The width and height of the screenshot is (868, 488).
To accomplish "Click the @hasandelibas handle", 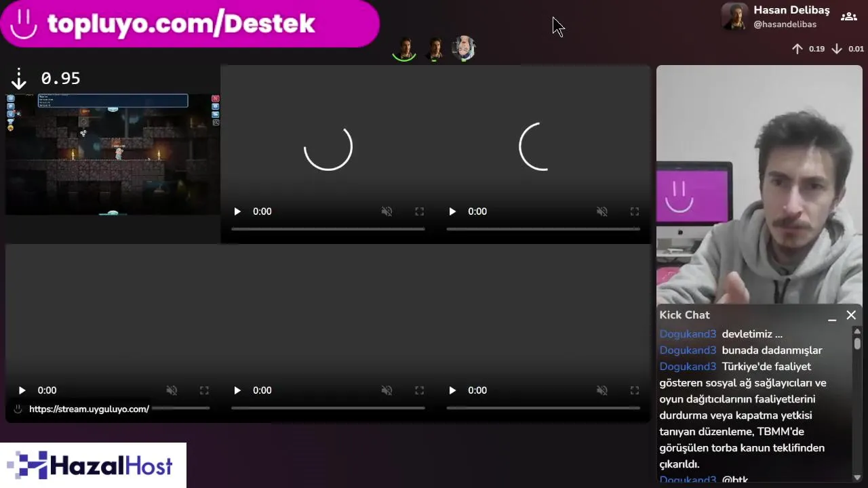I will (x=785, y=24).
